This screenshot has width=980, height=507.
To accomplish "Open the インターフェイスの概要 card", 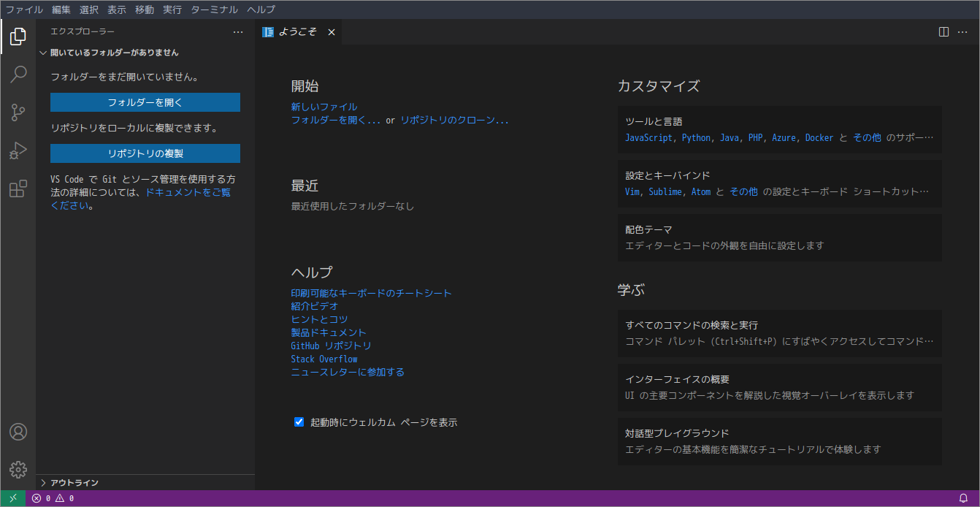I will [x=779, y=387].
